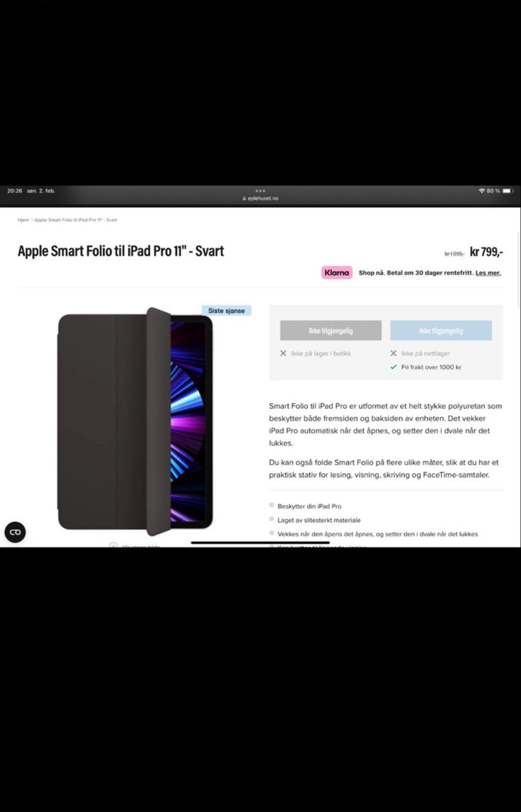Tap the home indicator bar at the bottom
The image size is (521, 812).
click(x=260, y=542)
